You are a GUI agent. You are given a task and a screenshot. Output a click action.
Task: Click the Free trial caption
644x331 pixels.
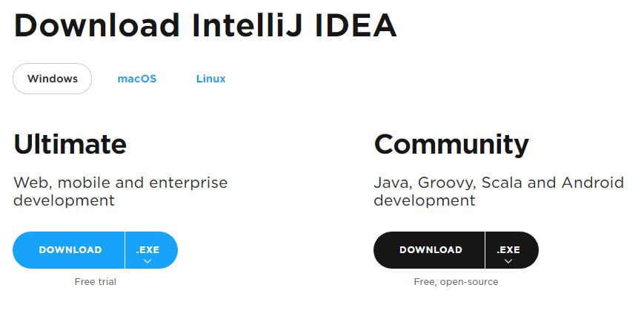(x=96, y=282)
